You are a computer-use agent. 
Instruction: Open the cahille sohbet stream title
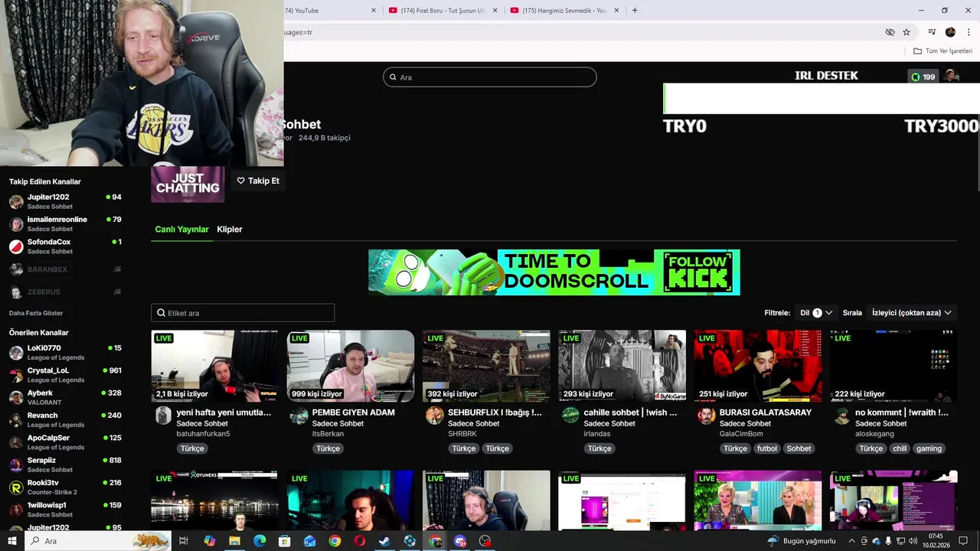pos(630,412)
